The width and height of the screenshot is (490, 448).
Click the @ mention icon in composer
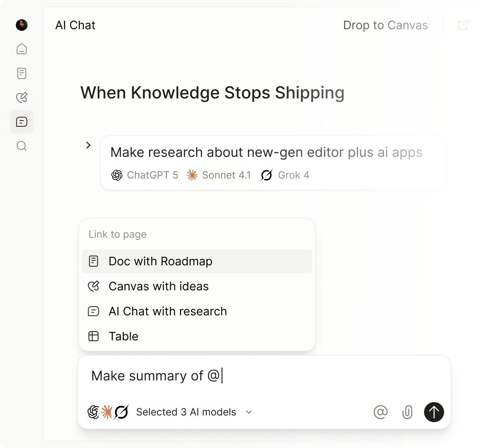[381, 412]
